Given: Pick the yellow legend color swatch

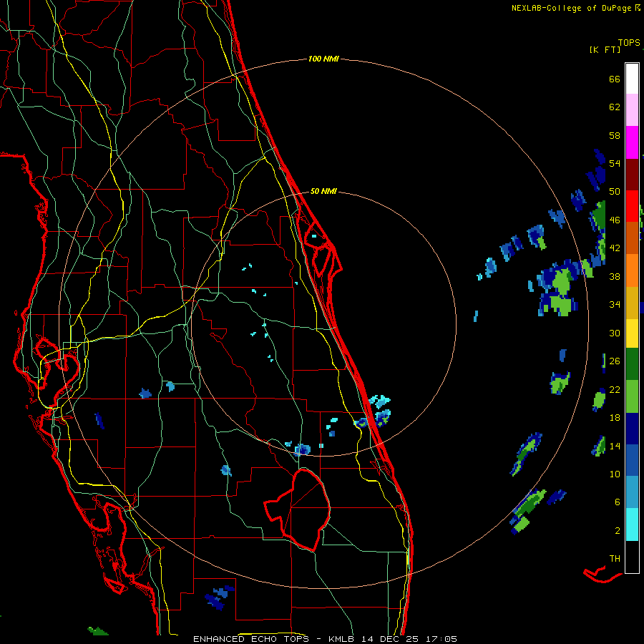Looking at the screenshot, I should pos(632,333).
